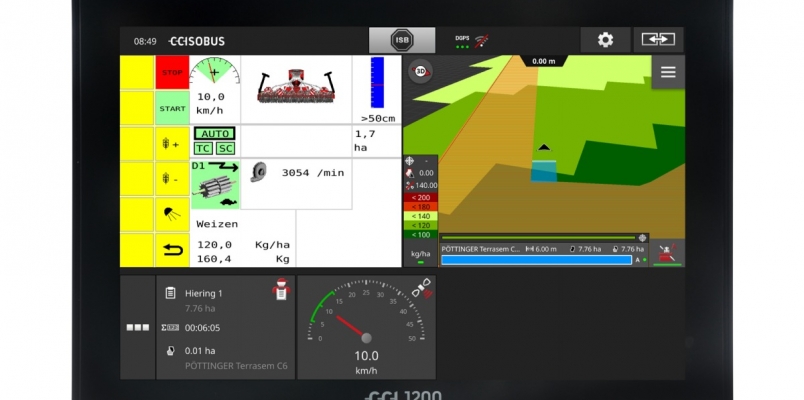Screen dimensions: 804x400
Task: Switch layout with the double-arrow swap button
Action: tap(658, 40)
